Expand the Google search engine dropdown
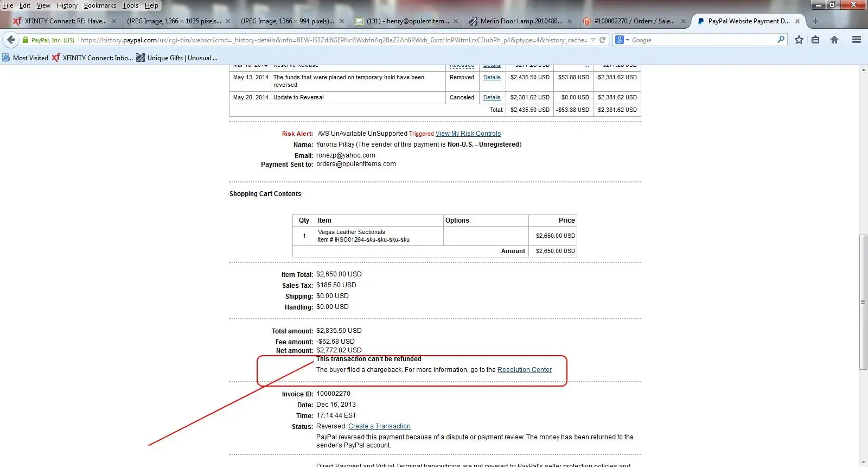The width and height of the screenshot is (868, 467). [622, 40]
